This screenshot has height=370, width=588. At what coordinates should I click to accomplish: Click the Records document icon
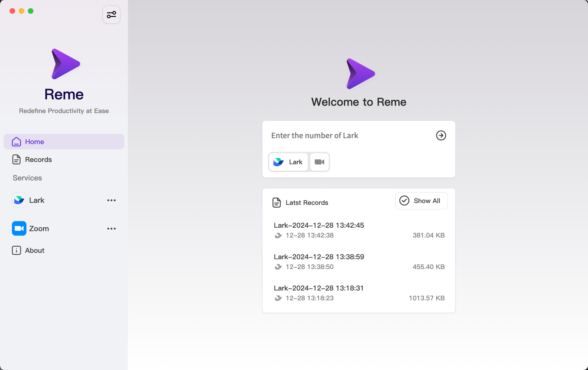pos(16,159)
